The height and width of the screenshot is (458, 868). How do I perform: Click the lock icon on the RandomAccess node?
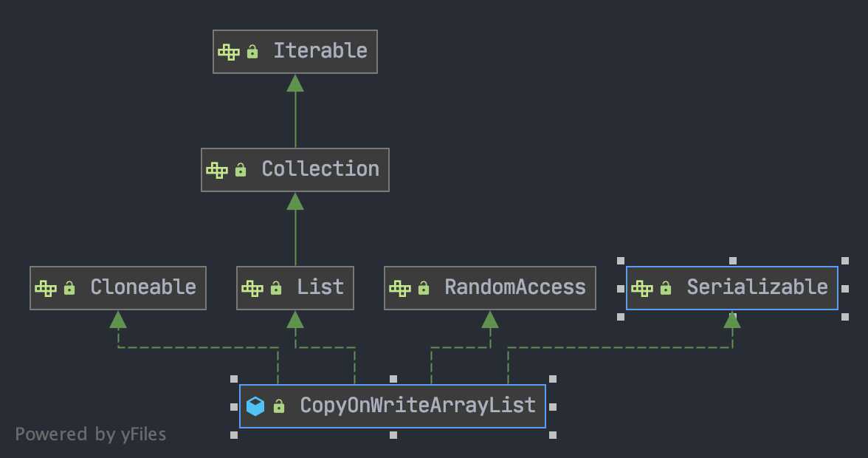pyautogui.click(x=424, y=289)
